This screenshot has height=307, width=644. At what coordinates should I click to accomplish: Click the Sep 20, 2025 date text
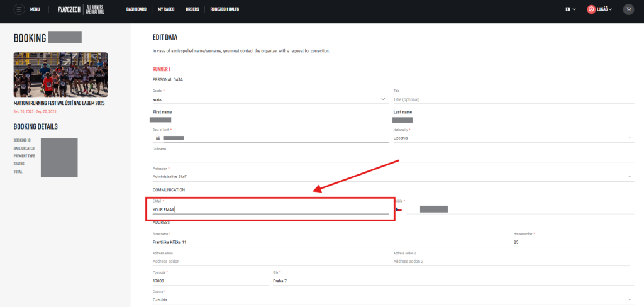click(x=35, y=111)
